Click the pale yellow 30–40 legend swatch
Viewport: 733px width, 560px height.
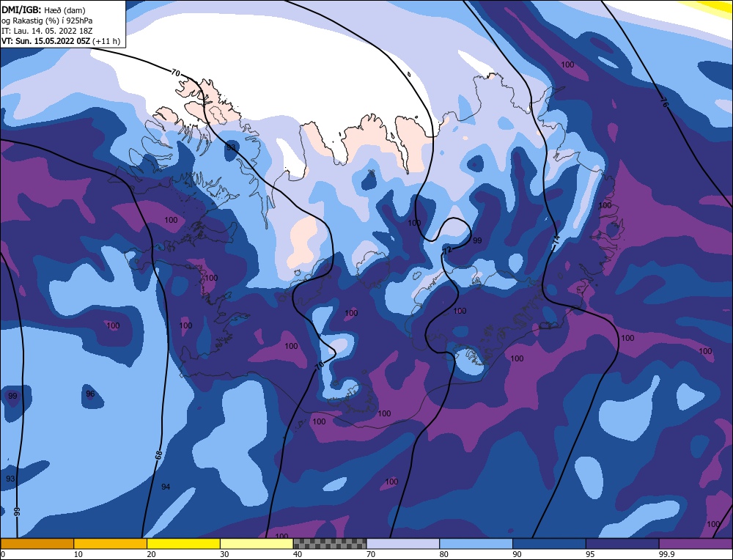(257, 543)
